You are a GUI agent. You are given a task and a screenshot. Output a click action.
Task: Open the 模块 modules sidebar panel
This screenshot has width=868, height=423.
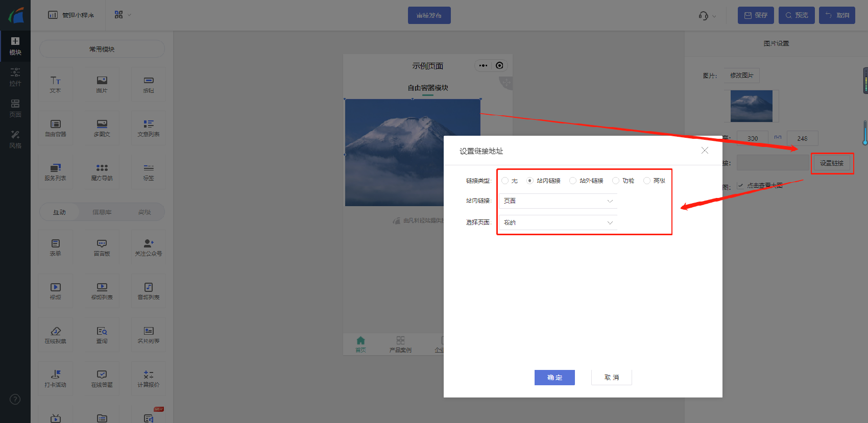(15, 46)
